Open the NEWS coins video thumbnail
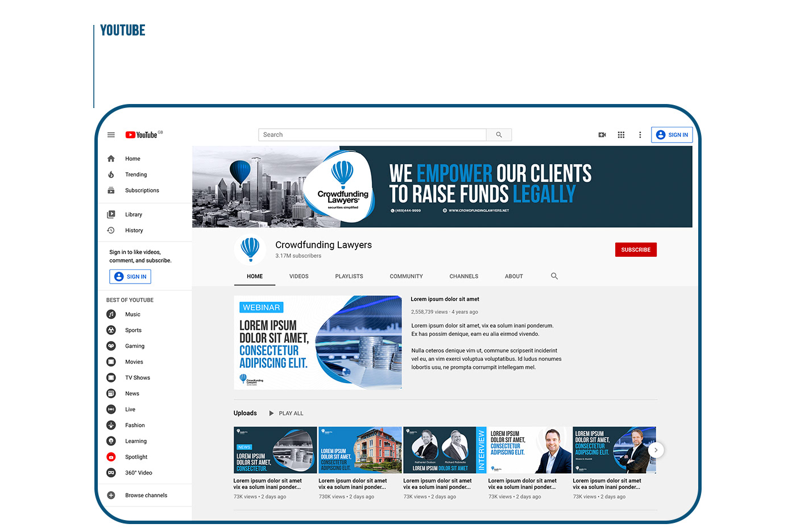 [275, 450]
